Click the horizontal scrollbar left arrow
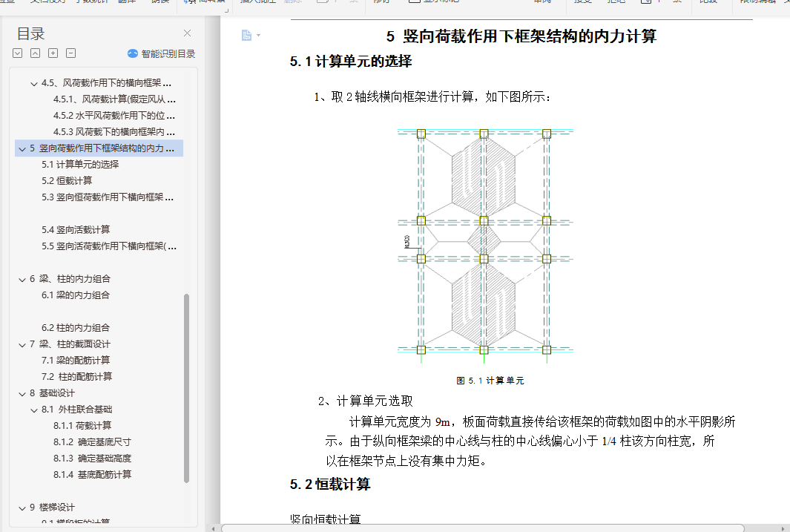The height and width of the screenshot is (532, 790). (214, 528)
